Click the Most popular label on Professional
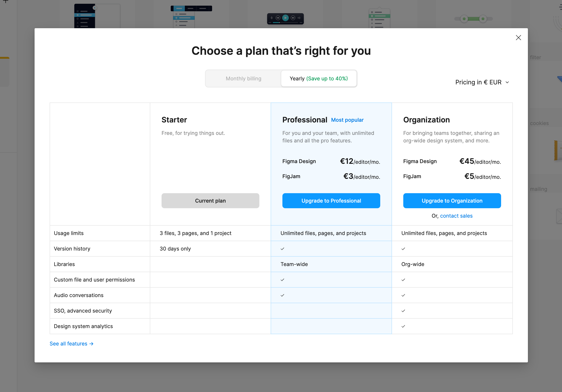 click(x=347, y=120)
